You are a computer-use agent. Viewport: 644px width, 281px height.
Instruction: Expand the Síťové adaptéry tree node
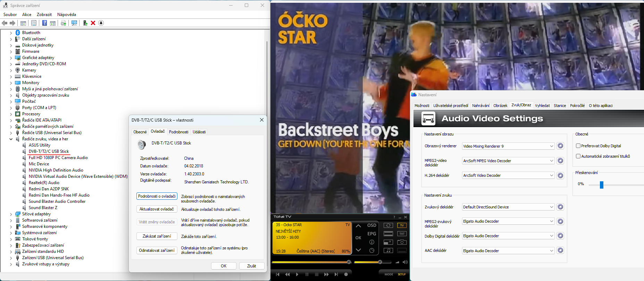tap(11, 214)
